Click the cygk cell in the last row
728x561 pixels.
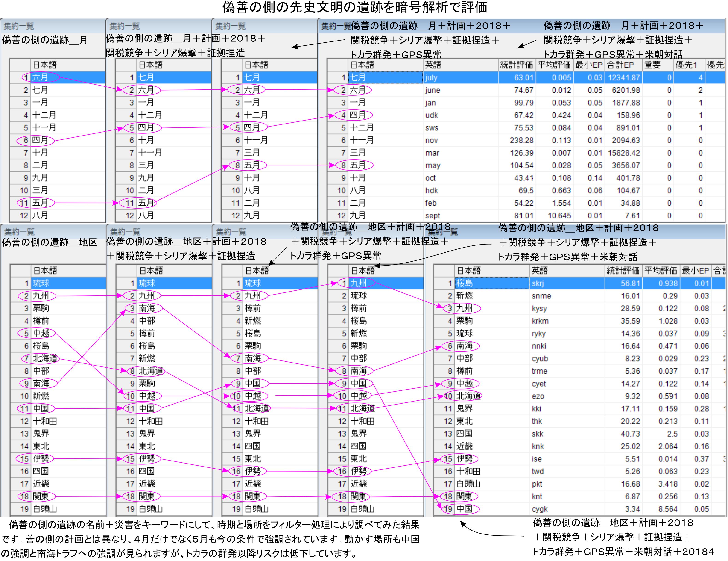tap(540, 509)
